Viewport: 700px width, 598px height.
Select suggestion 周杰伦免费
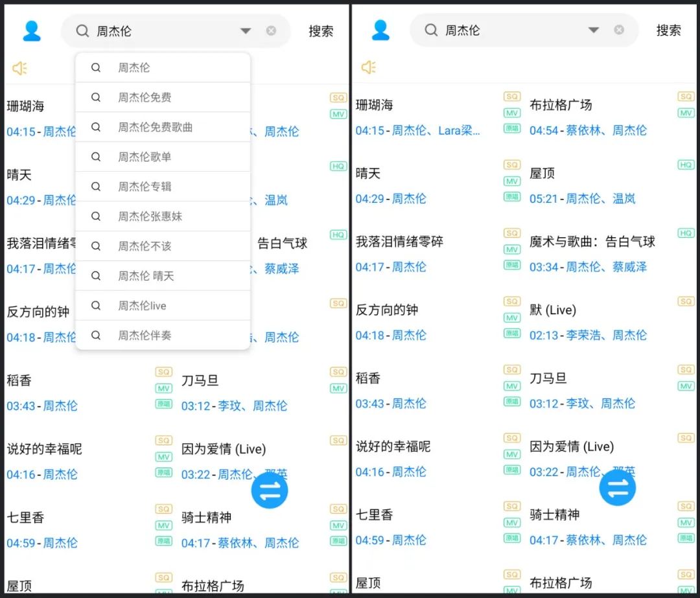click(x=163, y=97)
